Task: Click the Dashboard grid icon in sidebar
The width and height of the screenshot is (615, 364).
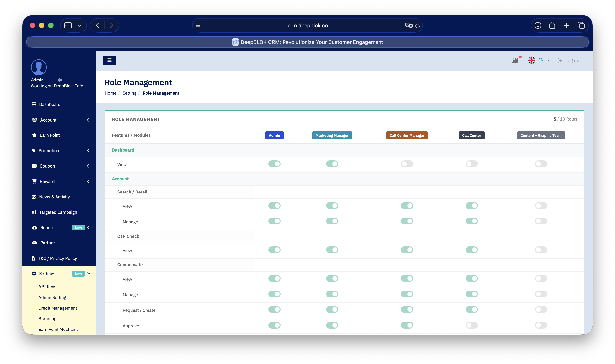Action: (34, 104)
